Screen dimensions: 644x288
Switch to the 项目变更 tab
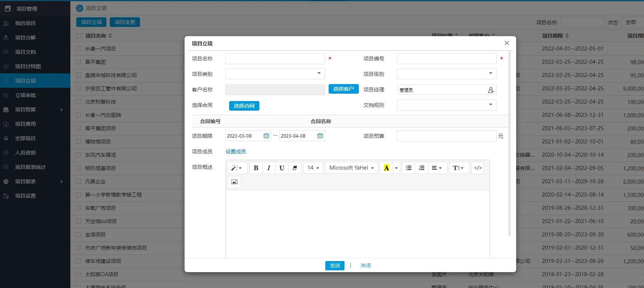tap(125, 22)
